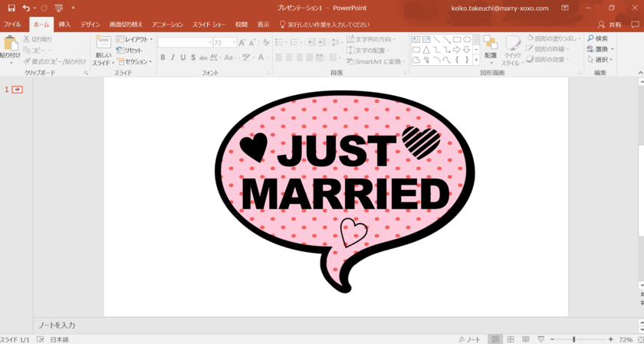The image size is (644, 344).
Task: Click the Undo arrow icon
Action: (25, 8)
